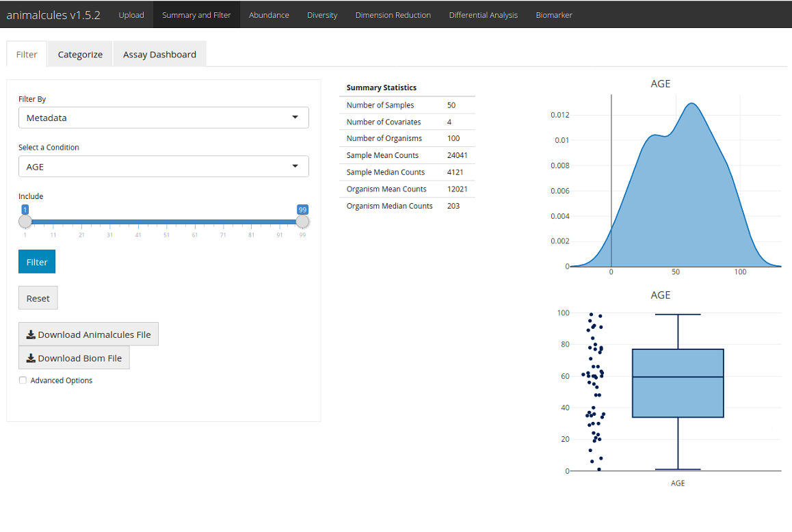Go to the Abundance page
792x532 pixels.
pyautogui.click(x=269, y=15)
